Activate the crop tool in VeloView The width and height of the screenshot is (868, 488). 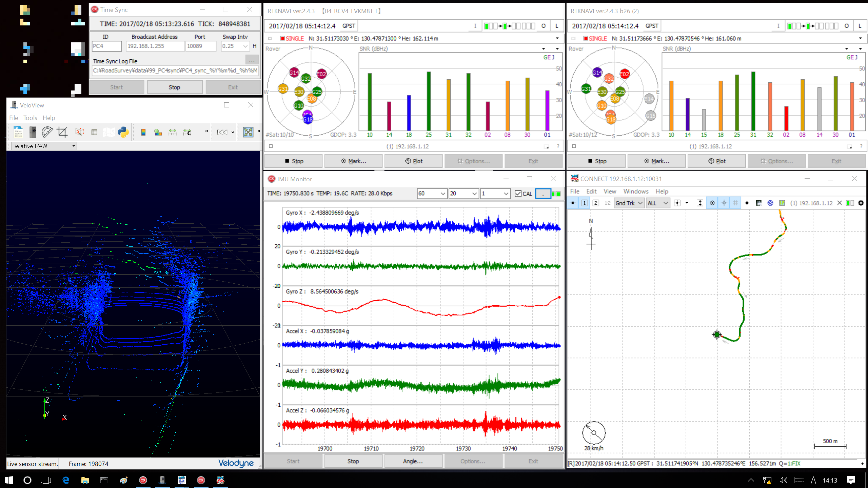pyautogui.click(x=62, y=132)
